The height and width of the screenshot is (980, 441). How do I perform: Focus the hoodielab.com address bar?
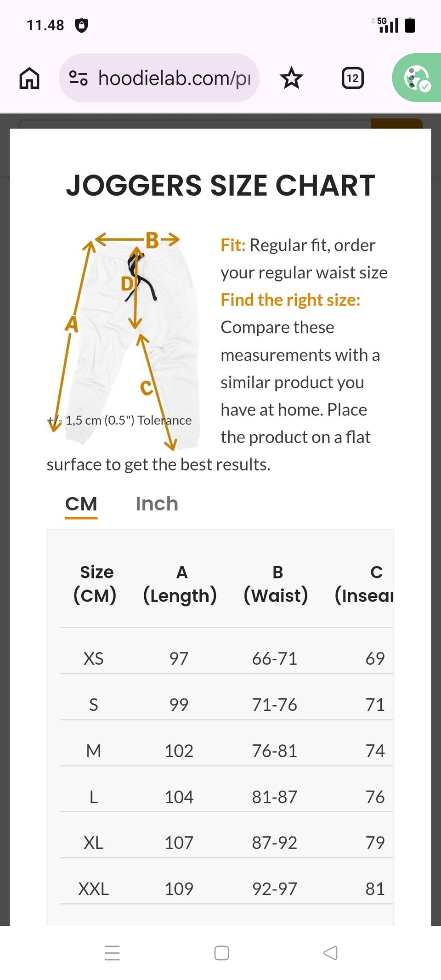point(174,78)
